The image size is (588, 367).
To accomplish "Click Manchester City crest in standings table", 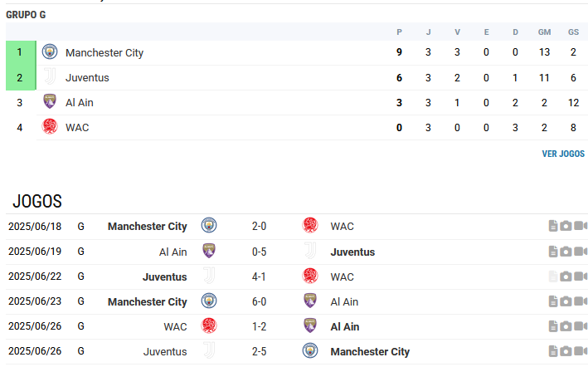I will click(50, 51).
